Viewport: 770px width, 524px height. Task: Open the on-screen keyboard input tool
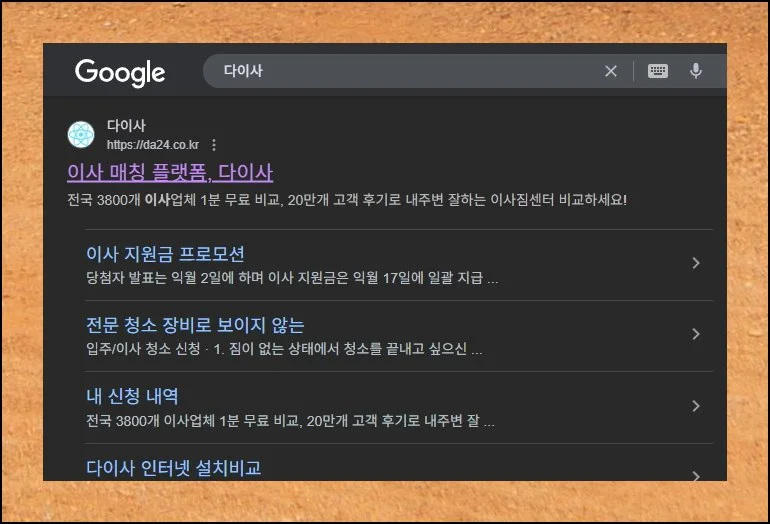657,71
